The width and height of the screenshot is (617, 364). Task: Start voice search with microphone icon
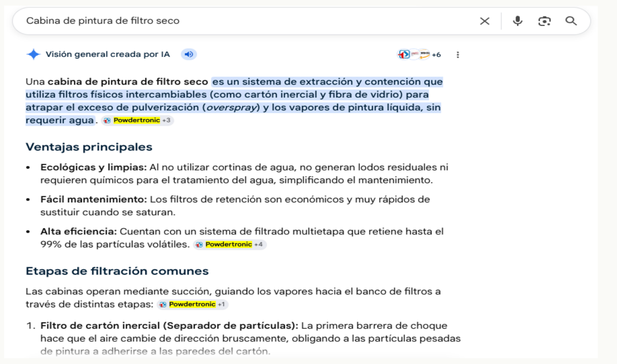point(518,21)
